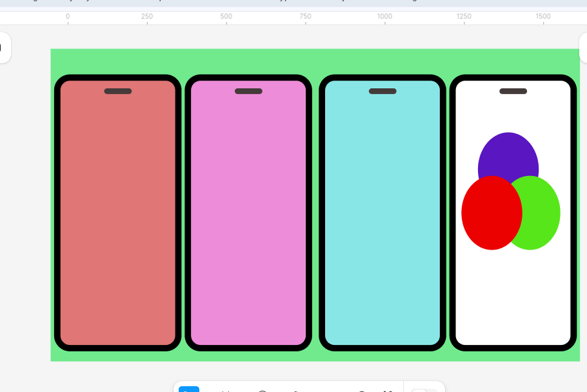Select the notch on the cyan phone
The image size is (587, 392).
click(x=383, y=91)
